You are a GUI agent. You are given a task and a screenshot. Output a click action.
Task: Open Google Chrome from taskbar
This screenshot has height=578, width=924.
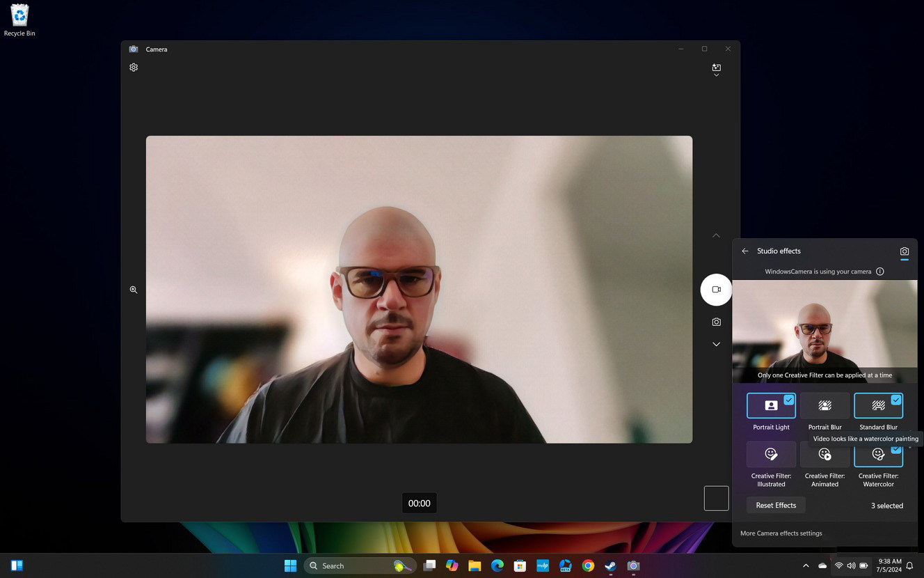pyautogui.click(x=588, y=565)
